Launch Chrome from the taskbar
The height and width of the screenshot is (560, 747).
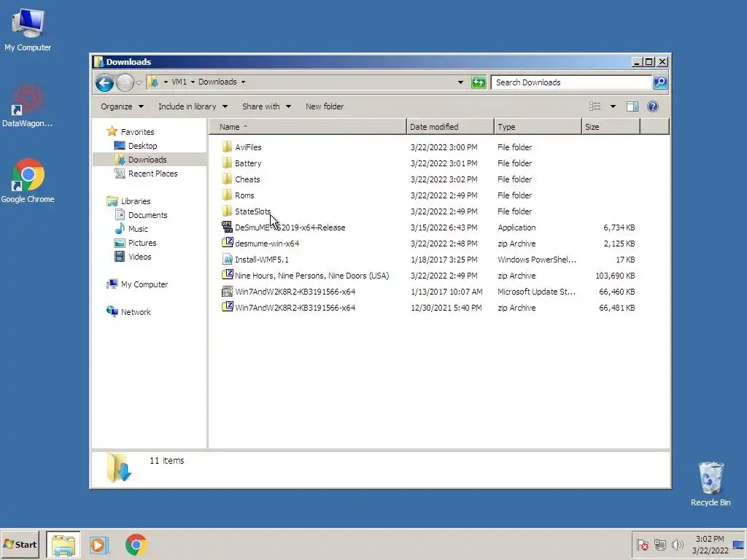click(136, 544)
